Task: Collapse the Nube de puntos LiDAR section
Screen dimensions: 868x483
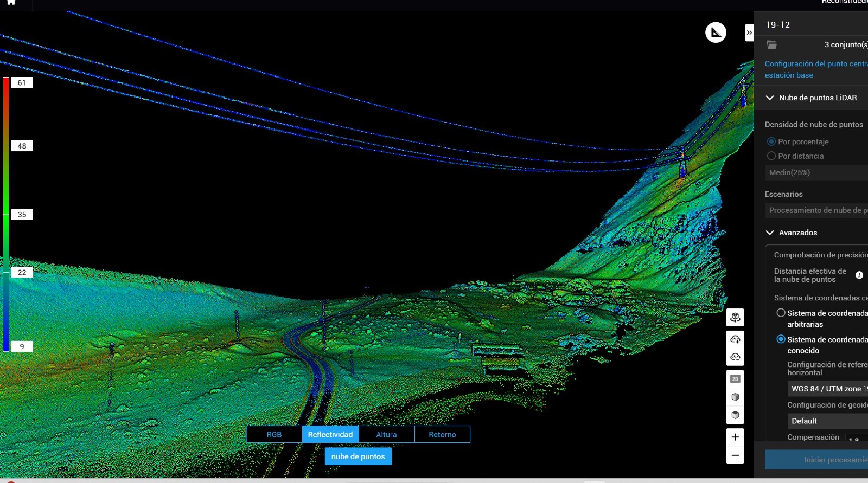Action: 769,98
